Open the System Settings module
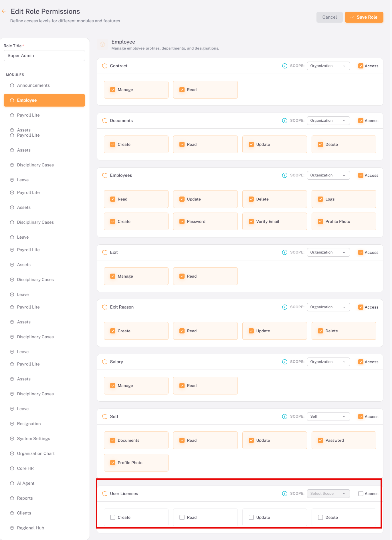 [x=44, y=439]
